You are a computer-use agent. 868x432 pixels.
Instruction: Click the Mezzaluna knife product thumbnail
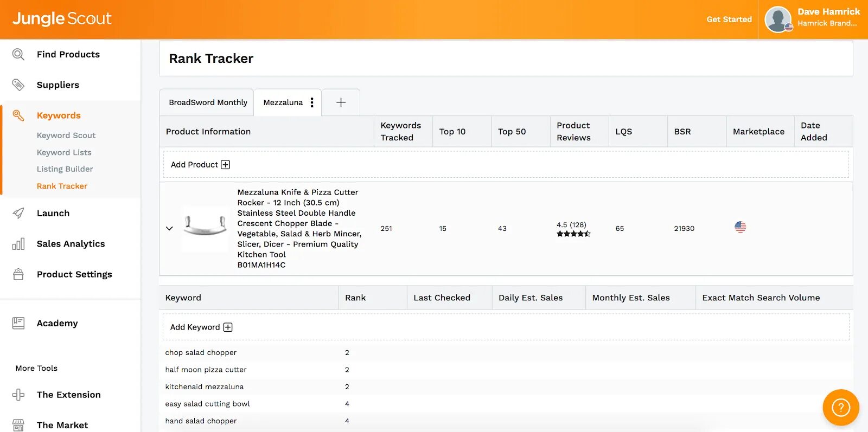coord(205,227)
